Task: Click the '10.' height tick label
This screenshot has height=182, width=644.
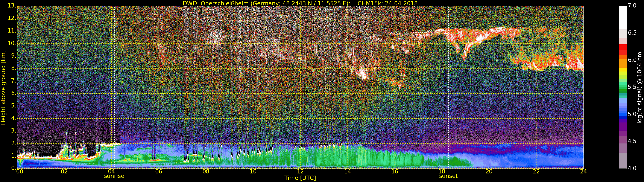Action: [x=12, y=43]
